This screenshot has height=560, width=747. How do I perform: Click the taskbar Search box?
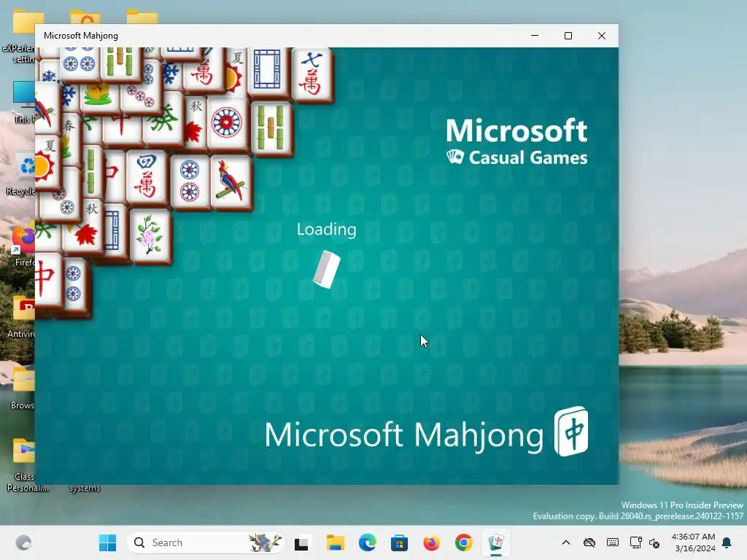pos(205,542)
